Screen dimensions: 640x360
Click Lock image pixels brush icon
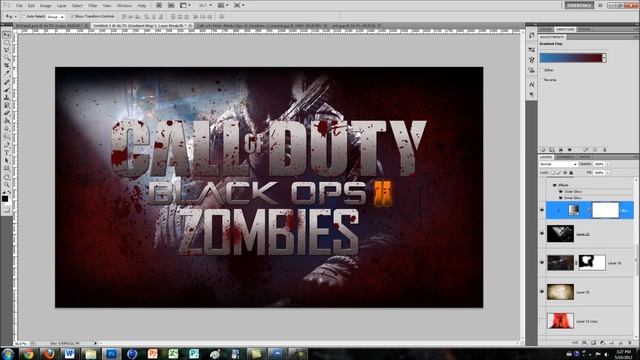tap(559, 173)
